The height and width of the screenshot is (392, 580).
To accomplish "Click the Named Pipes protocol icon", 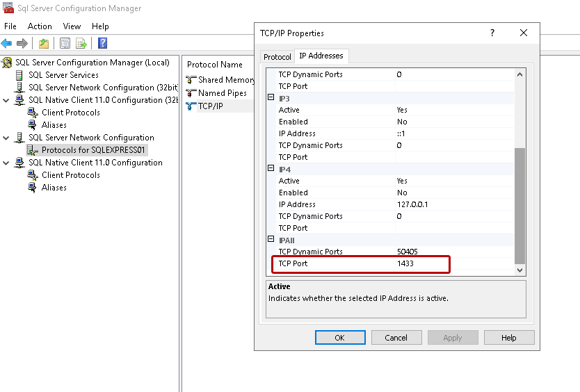I will click(x=191, y=93).
